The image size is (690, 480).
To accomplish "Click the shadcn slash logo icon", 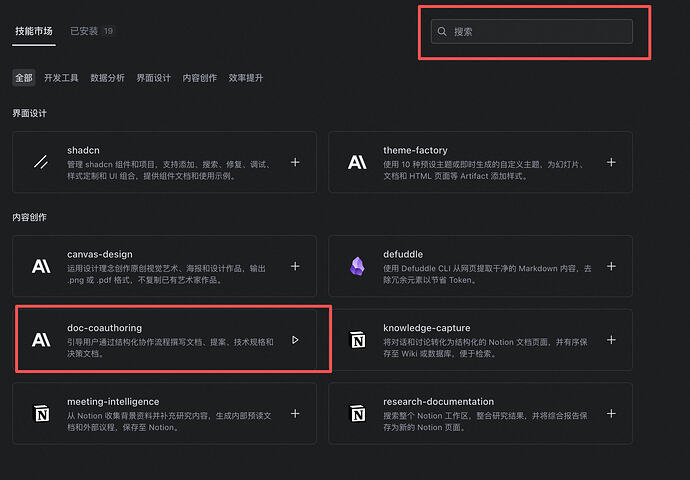I will coord(41,162).
